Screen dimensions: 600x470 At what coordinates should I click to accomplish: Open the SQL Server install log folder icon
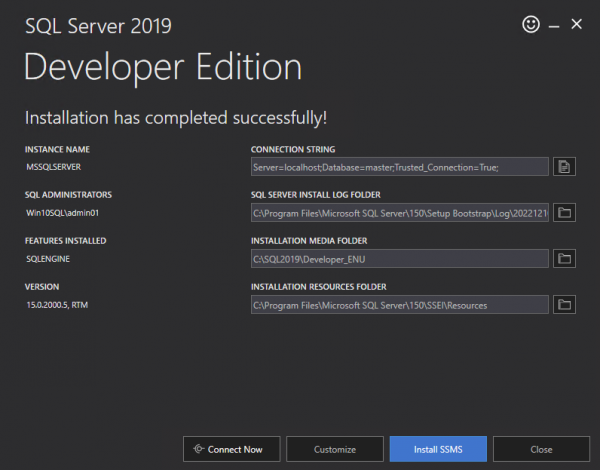pyautogui.click(x=564, y=212)
